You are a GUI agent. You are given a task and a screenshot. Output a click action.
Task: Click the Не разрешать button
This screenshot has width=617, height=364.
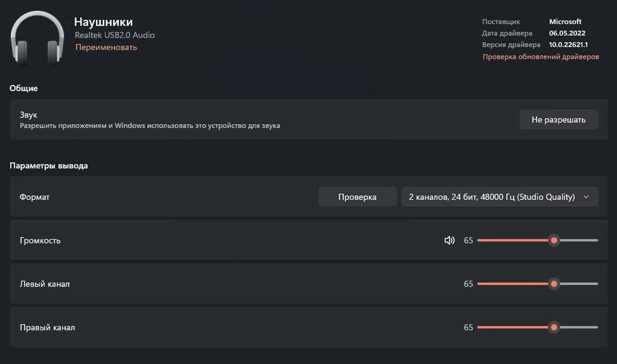pyautogui.click(x=558, y=119)
